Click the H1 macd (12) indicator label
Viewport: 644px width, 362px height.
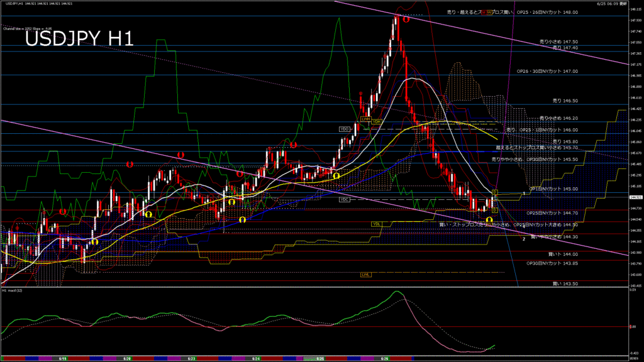[x=12, y=290]
